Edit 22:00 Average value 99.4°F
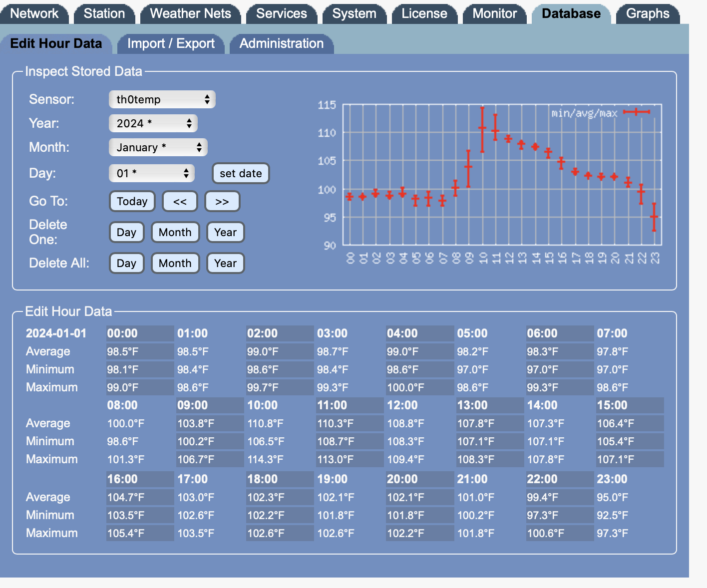 [560, 497]
